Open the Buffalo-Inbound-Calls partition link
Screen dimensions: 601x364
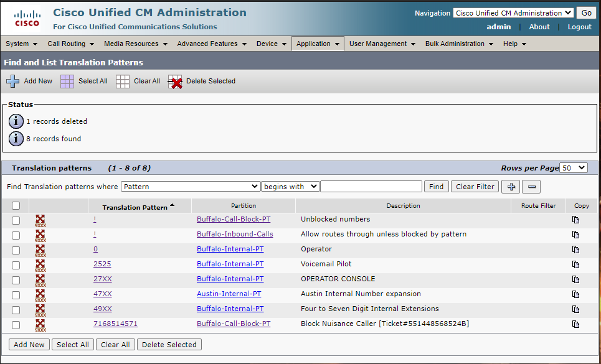[235, 234]
